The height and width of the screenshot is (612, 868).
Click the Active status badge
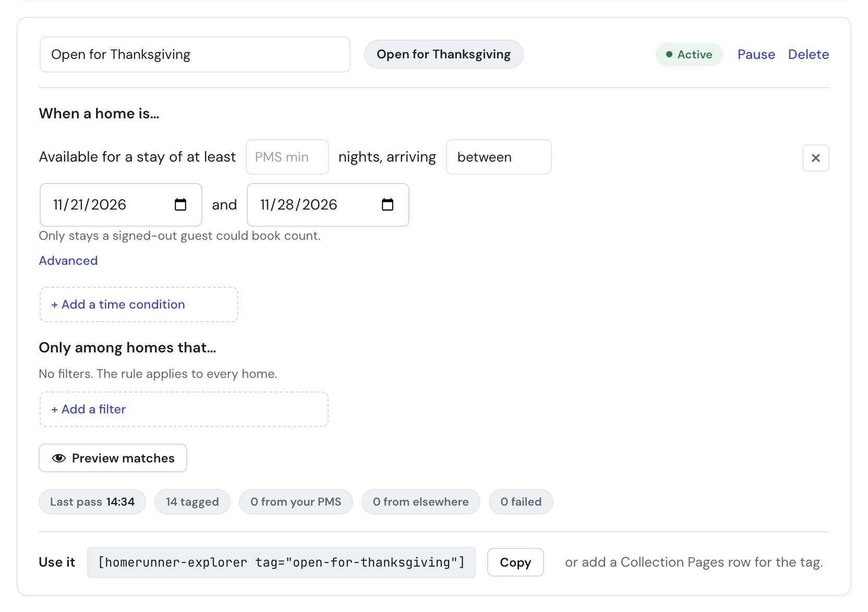coord(689,55)
